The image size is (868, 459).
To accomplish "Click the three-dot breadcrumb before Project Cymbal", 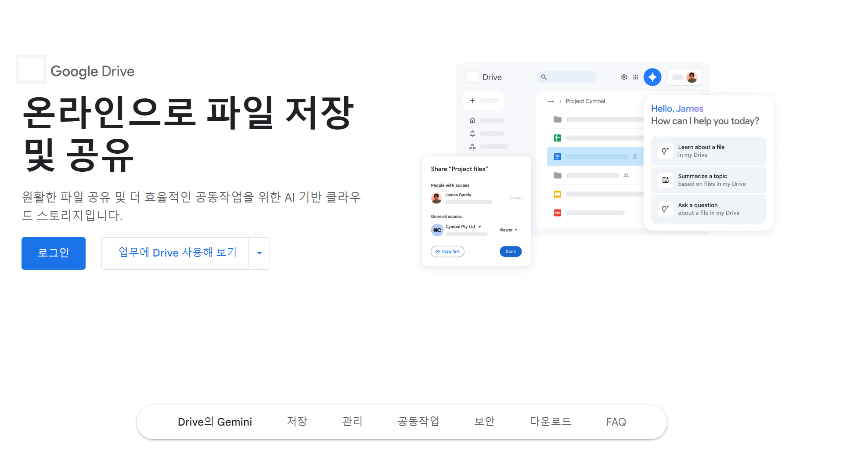I will (x=551, y=101).
